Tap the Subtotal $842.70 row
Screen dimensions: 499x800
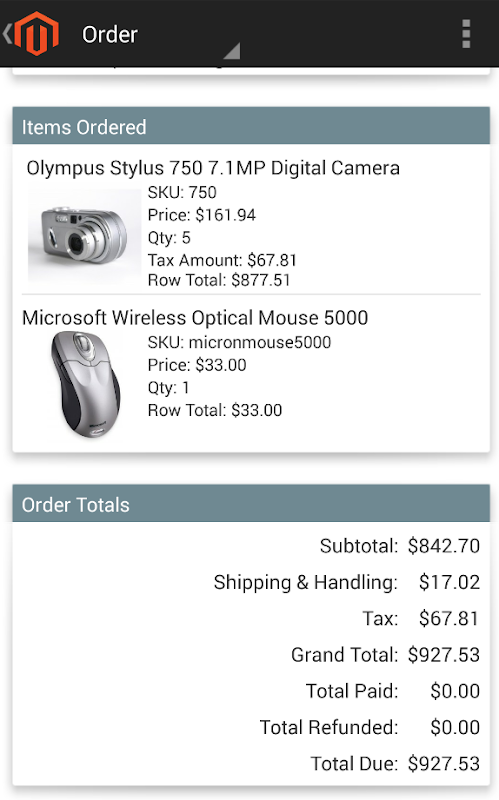[400, 546]
